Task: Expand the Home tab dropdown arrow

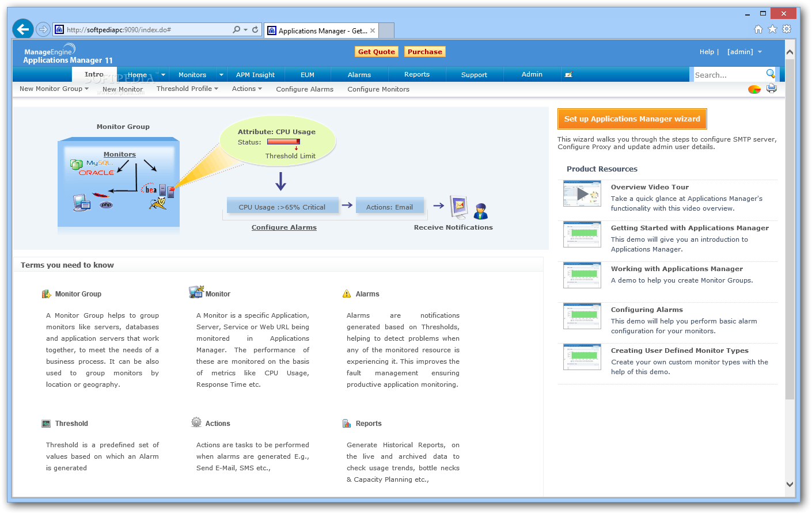Action: [x=164, y=75]
